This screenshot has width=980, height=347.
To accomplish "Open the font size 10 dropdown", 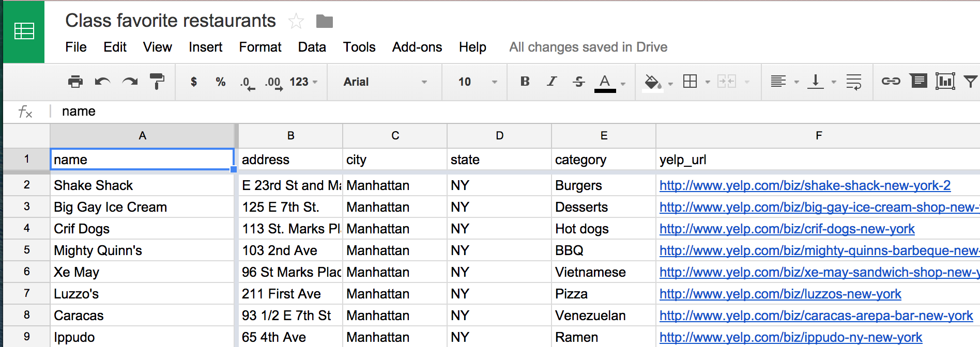I will click(478, 82).
